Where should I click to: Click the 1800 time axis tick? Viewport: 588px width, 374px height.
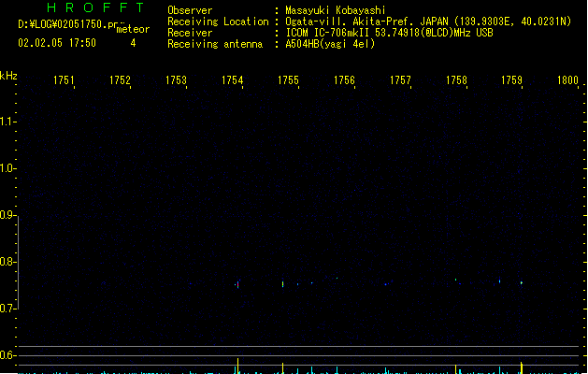pos(568,80)
